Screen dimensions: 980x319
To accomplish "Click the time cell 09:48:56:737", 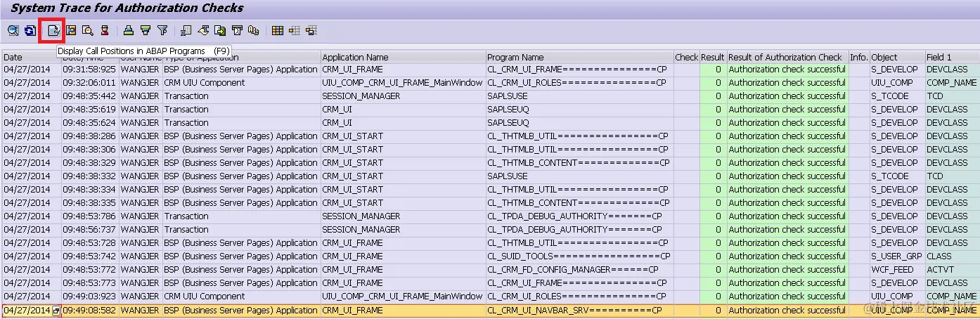I will click(x=89, y=230).
